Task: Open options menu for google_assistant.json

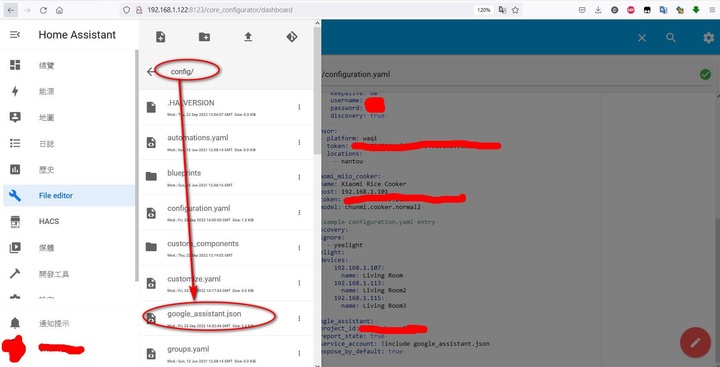Action: 299,318
